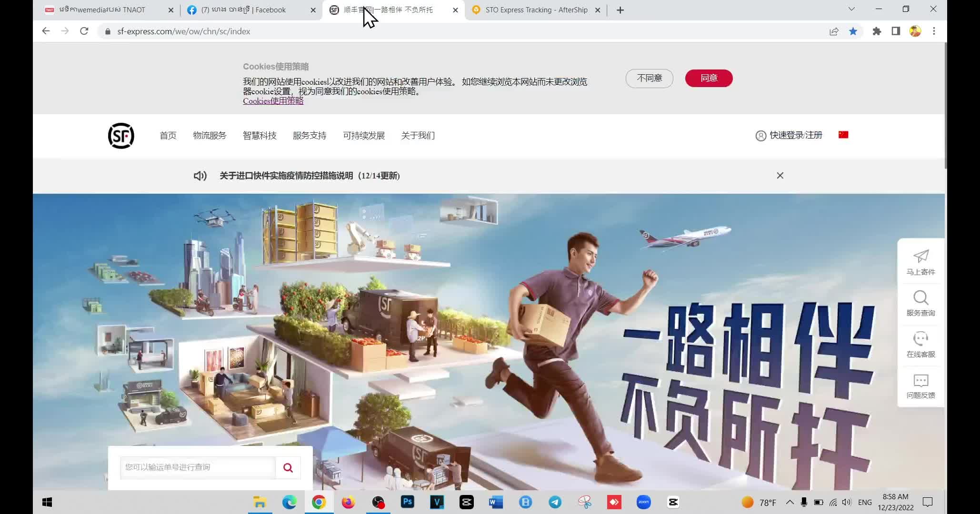This screenshot has width=980, height=514.
Task: Expand Chrome tab search dropdown arrow
Action: click(851, 9)
